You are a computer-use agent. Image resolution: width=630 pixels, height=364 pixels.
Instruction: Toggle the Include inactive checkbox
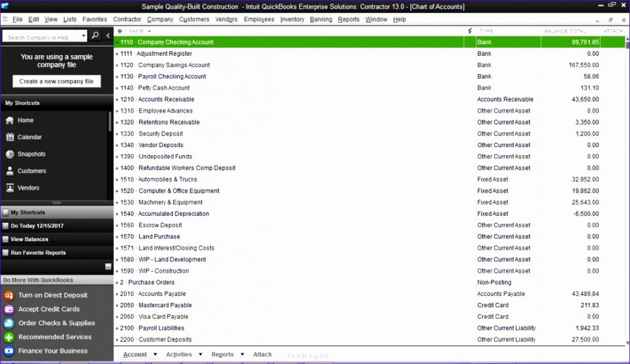[308, 355]
